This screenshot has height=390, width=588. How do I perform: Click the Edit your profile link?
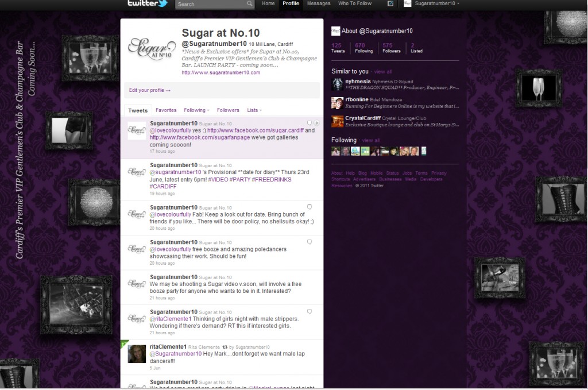click(150, 90)
